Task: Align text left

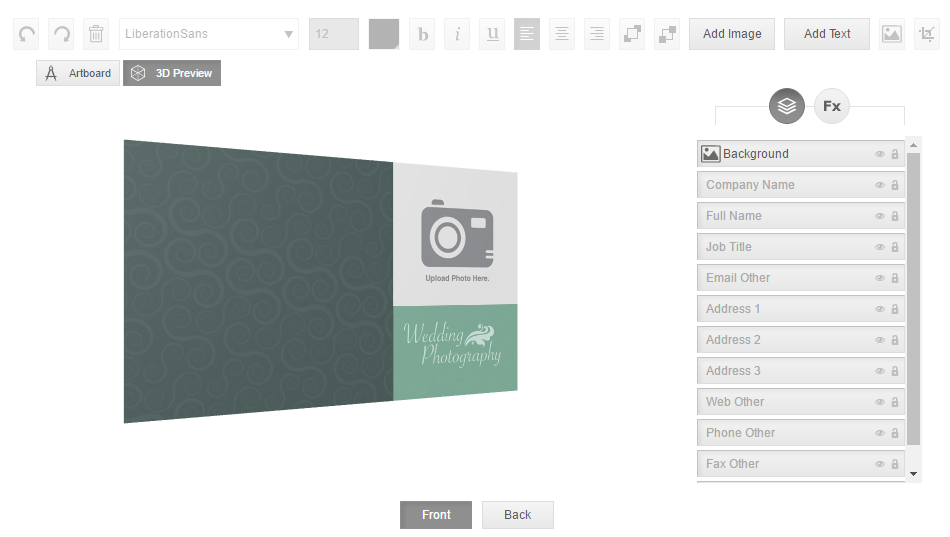Action: coord(527,34)
